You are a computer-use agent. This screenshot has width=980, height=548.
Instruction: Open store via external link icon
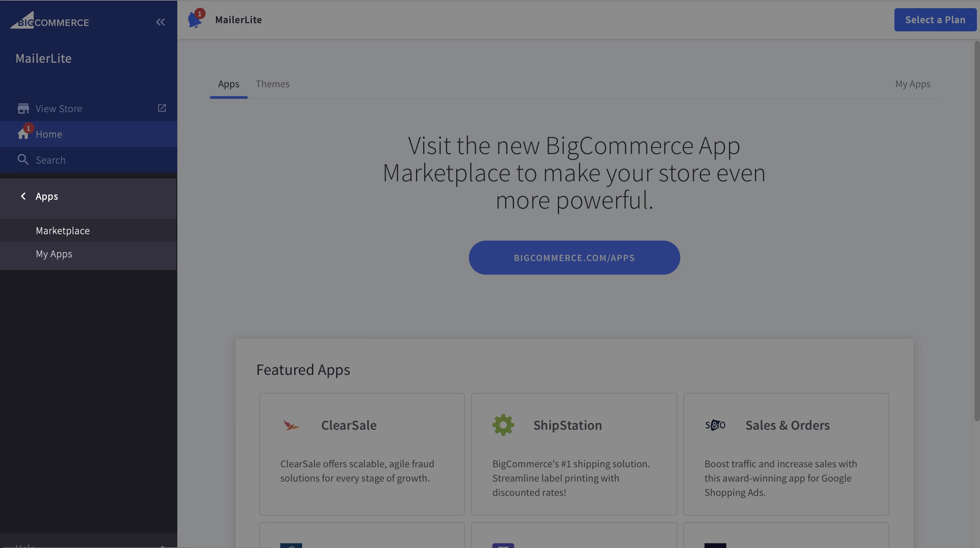[162, 108]
